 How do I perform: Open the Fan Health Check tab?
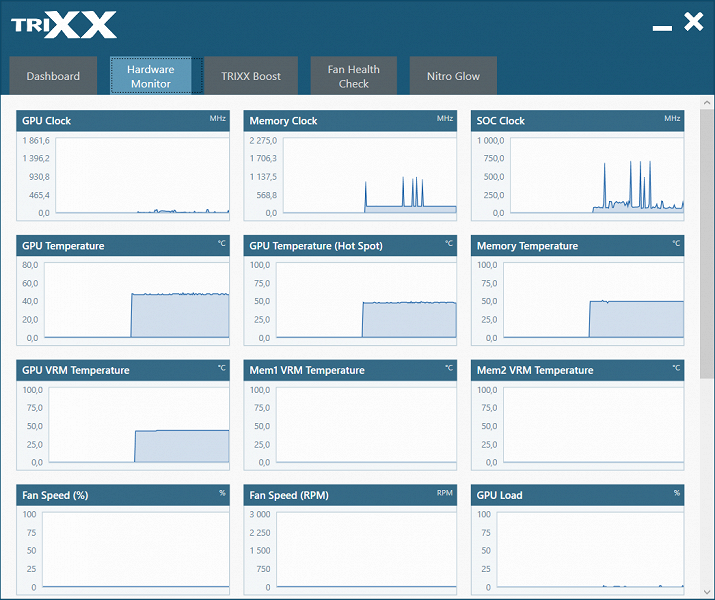pos(353,76)
